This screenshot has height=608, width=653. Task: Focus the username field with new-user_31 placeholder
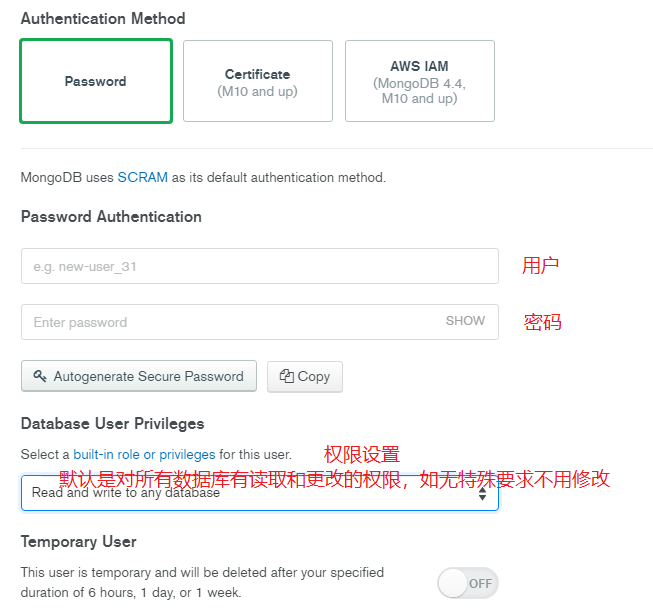259,266
